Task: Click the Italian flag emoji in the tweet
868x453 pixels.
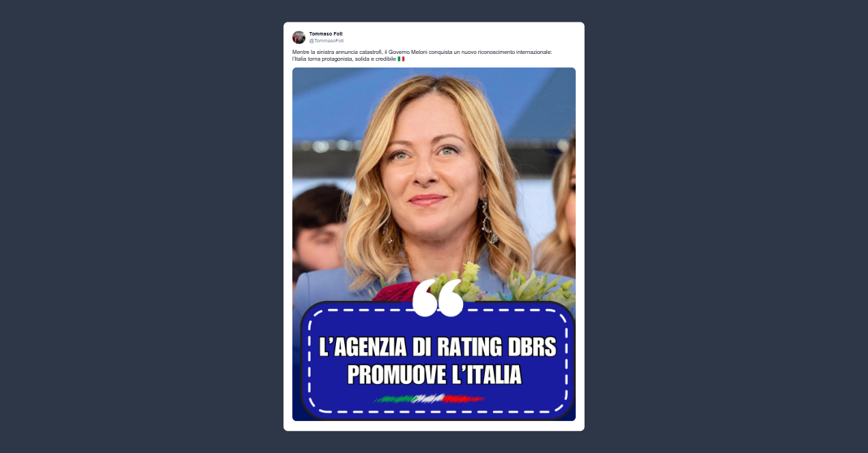Action: tap(401, 59)
